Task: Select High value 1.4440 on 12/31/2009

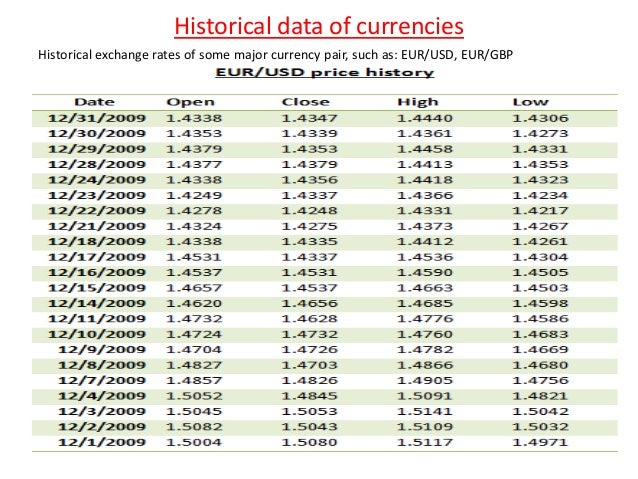Action: click(x=425, y=118)
